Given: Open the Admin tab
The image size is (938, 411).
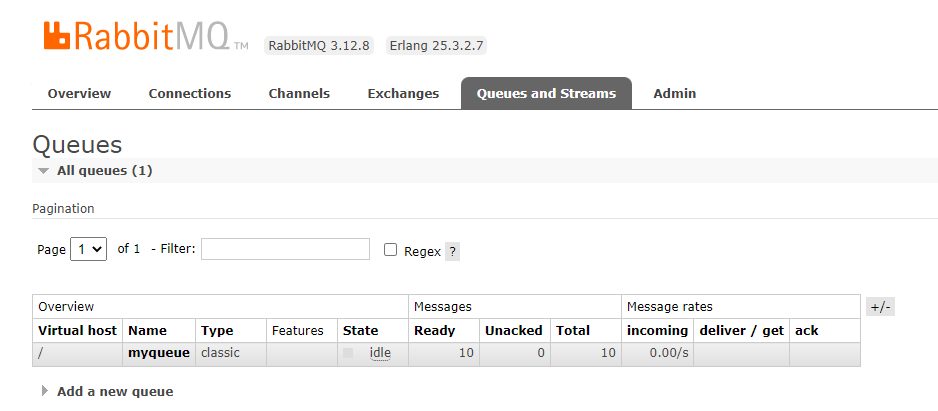Looking at the screenshot, I should (x=675, y=93).
